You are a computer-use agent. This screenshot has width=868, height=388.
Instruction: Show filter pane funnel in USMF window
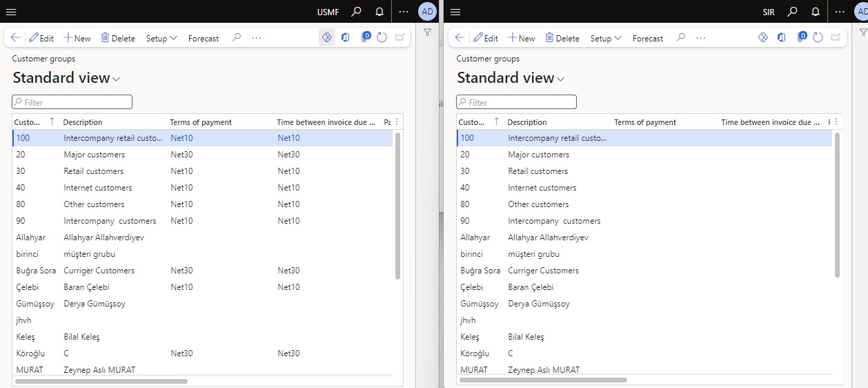tap(427, 32)
